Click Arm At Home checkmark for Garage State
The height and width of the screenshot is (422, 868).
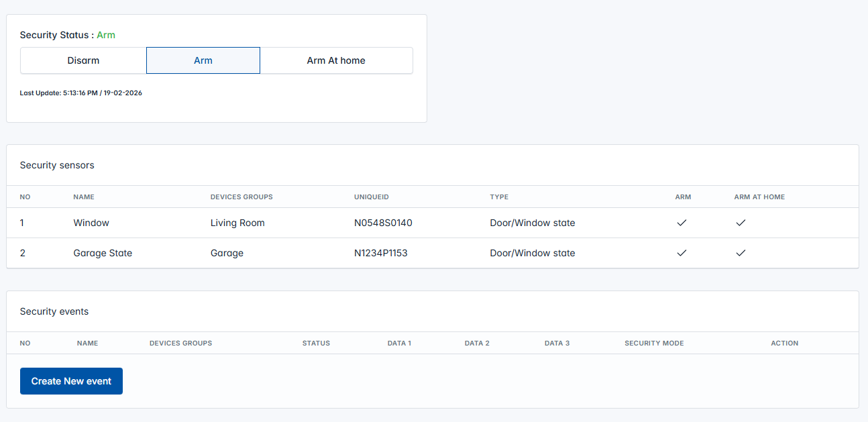click(x=741, y=253)
